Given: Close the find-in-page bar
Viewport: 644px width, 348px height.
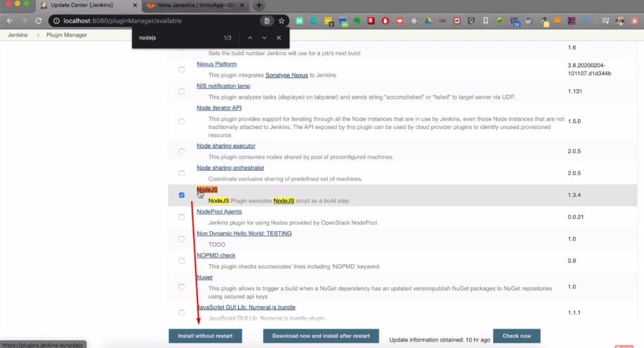Looking at the screenshot, I should 279,38.
